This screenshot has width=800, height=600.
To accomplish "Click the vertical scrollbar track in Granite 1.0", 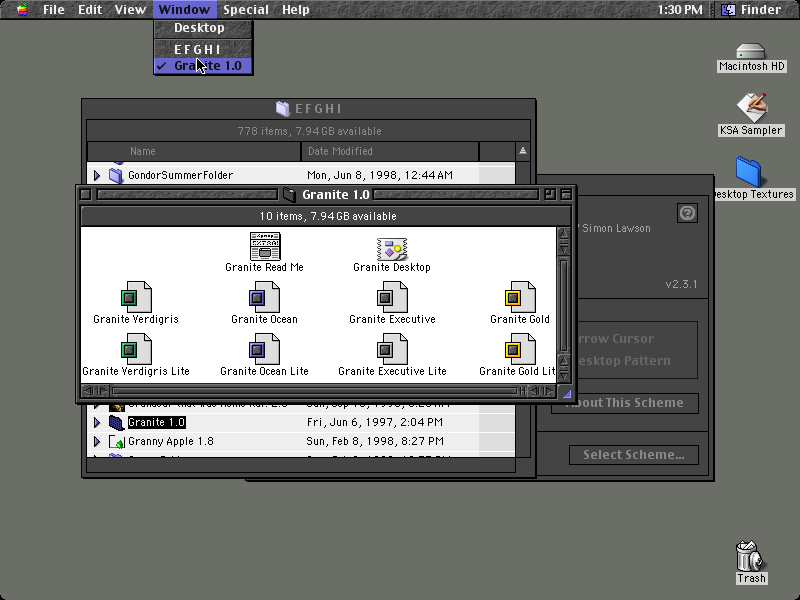I will [x=564, y=304].
